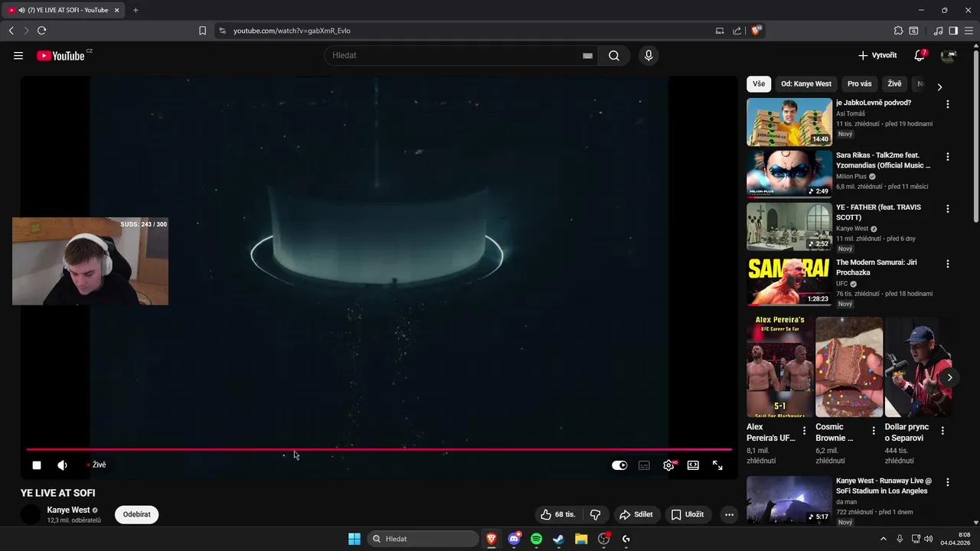This screenshot has width=980, height=551.
Task: Toggle subtitles in the player
Action: click(645, 465)
